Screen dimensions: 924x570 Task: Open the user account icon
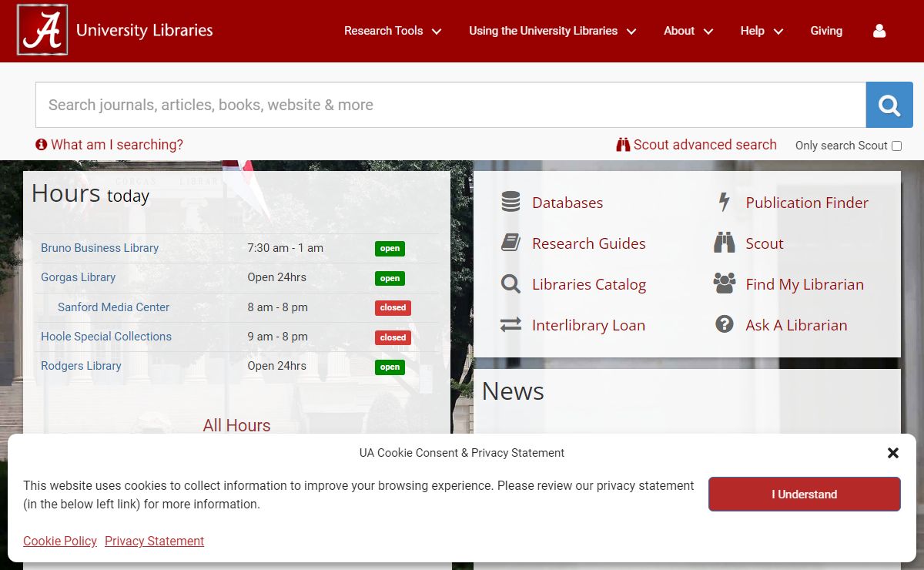coord(879,31)
